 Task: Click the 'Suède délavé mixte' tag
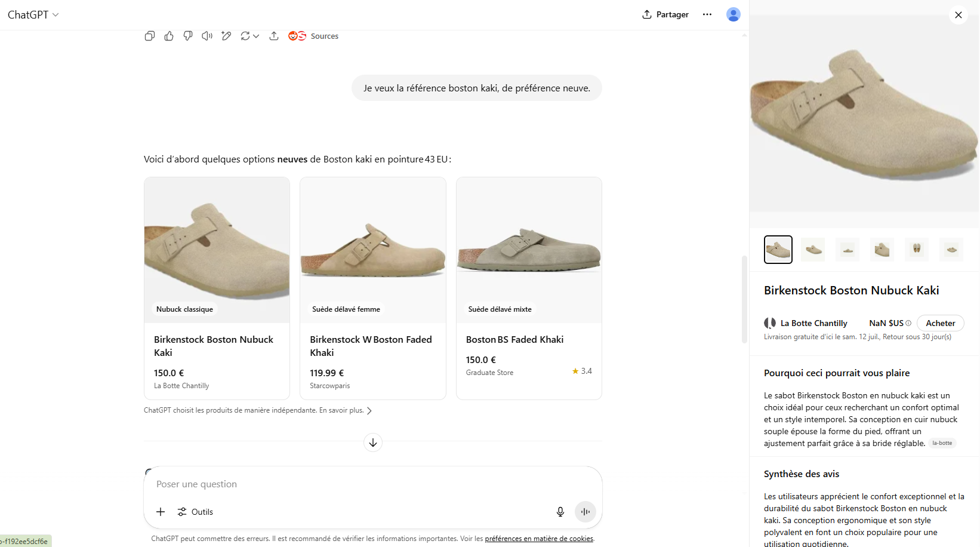(x=500, y=309)
